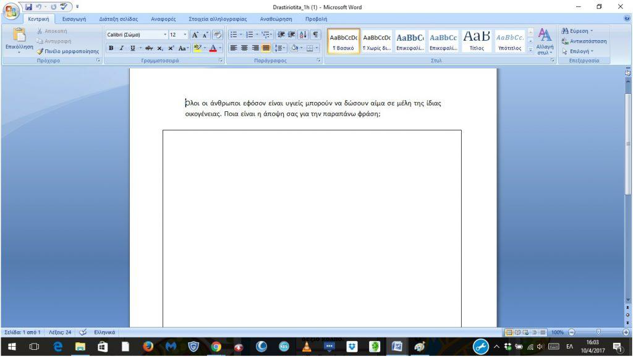Toggle justify text alignment
The width and height of the screenshot is (633, 364).
click(x=266, y=48)
